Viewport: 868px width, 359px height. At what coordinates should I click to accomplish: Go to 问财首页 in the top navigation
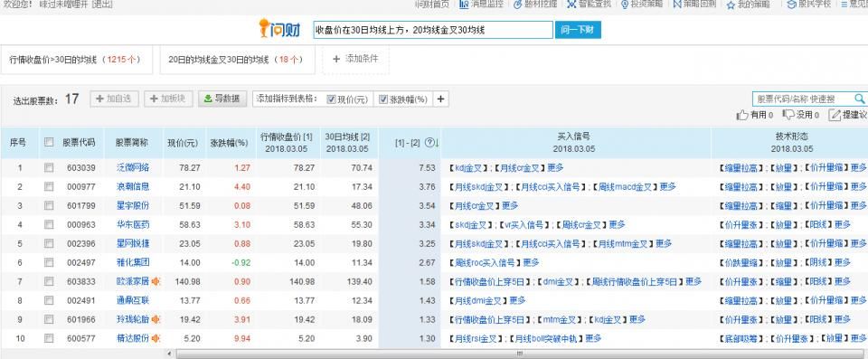pos(432,5)
